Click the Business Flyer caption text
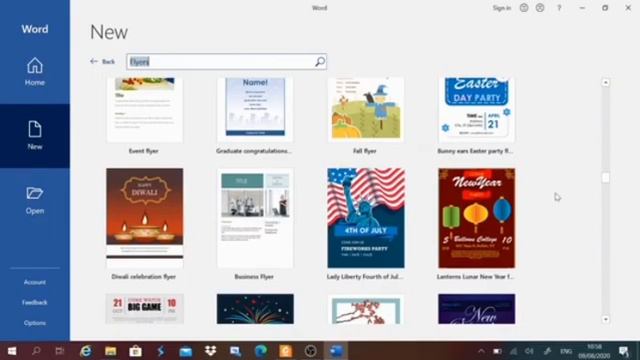This screenshot has height=360, width=640. (254, 276)
